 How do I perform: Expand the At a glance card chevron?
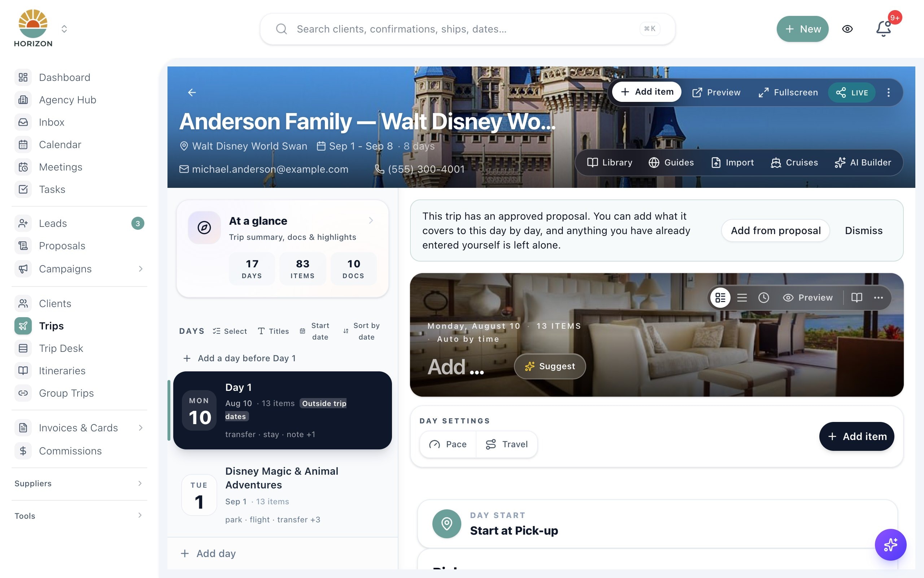coord(371,221)
